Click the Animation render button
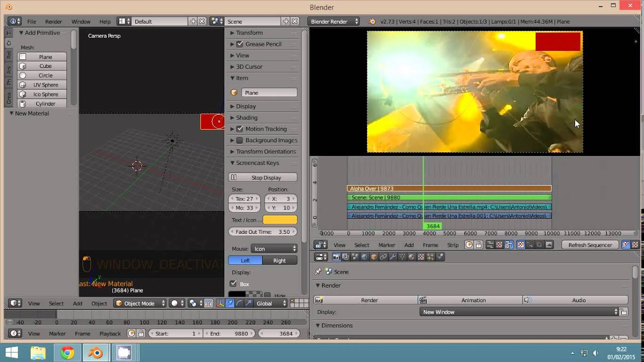 470,300
